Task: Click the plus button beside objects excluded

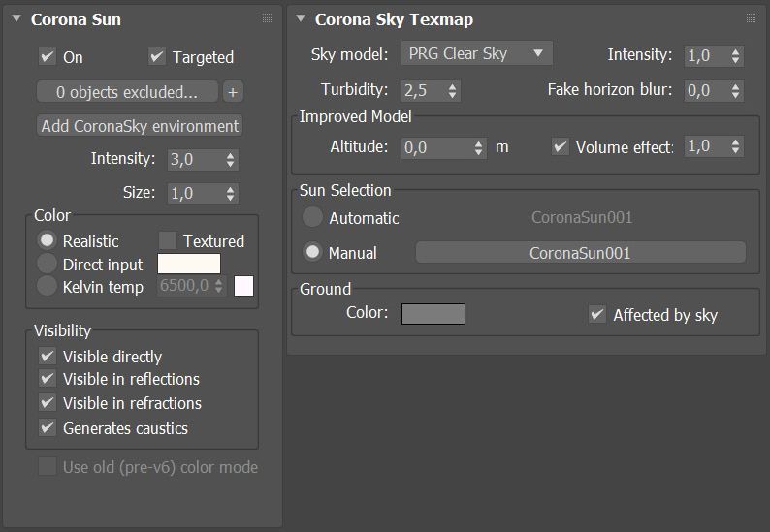Action: tap(233, 92)
